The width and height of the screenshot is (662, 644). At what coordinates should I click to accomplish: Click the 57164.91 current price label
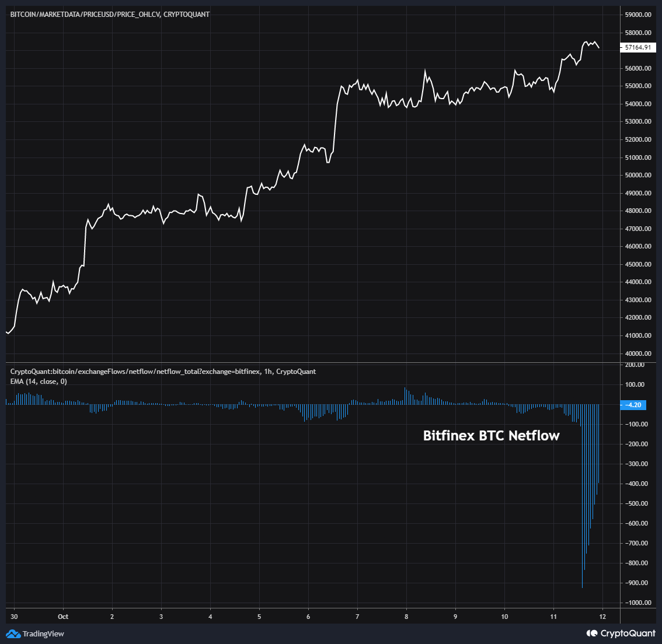(x=637, y=48)
